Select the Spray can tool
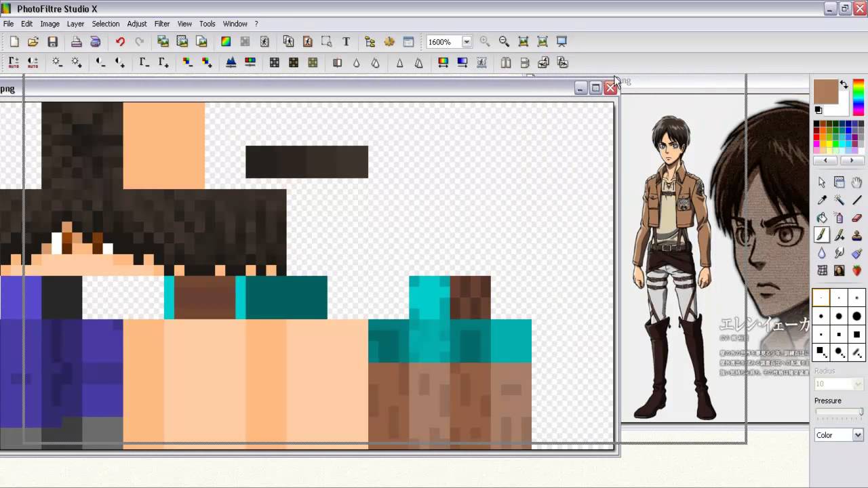The height and width of the screenshot is (488, 868). coord(840,218)
